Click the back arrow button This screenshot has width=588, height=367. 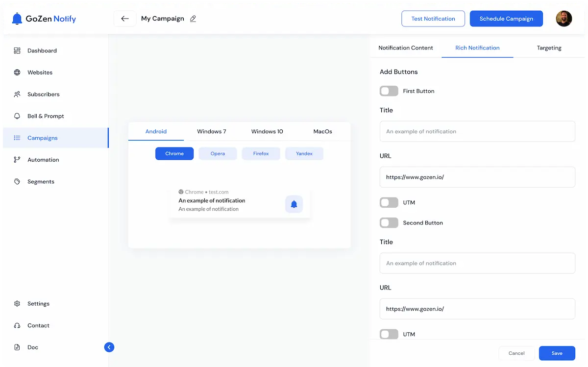(125, 19)
